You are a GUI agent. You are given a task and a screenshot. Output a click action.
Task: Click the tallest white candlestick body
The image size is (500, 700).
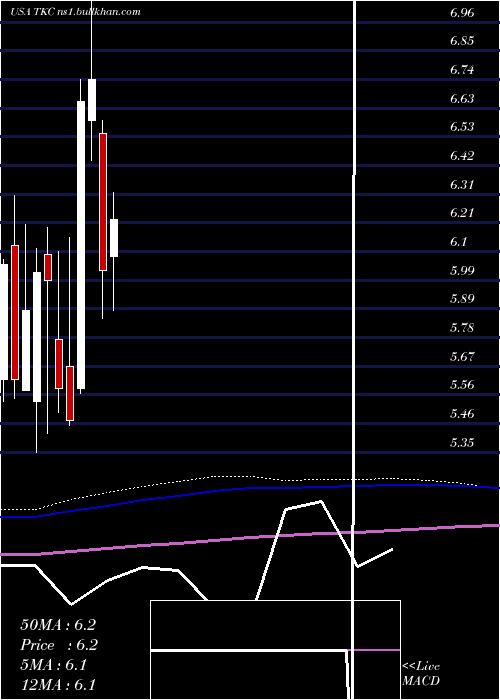(81, 245)
